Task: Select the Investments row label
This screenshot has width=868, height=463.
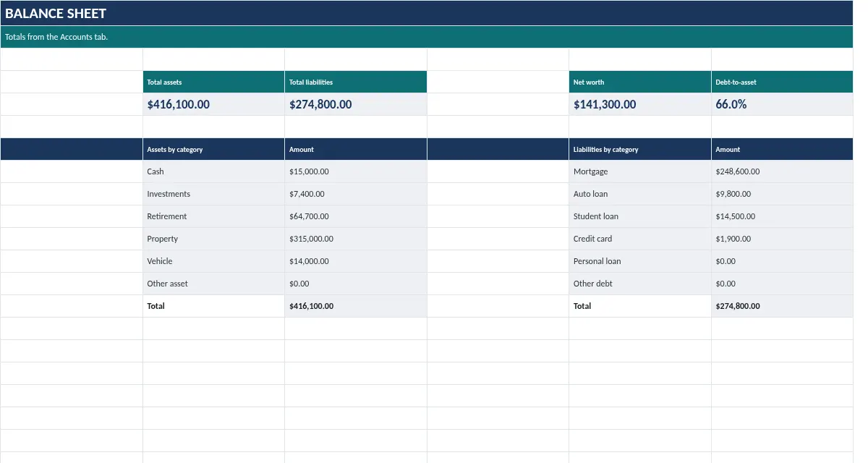Action: point(213,194)
